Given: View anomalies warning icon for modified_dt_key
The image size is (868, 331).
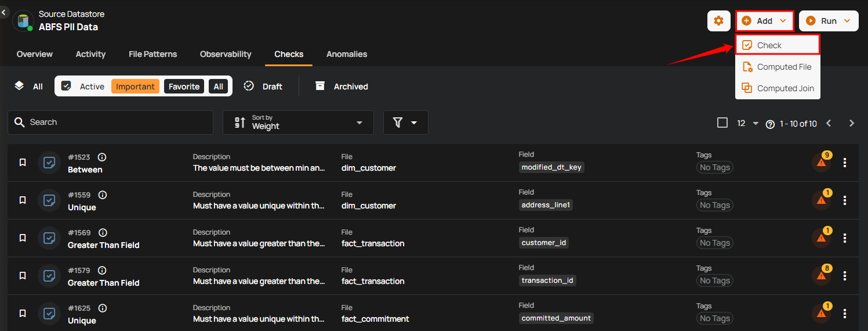Looking at the screenshot, I should point(822,163).
